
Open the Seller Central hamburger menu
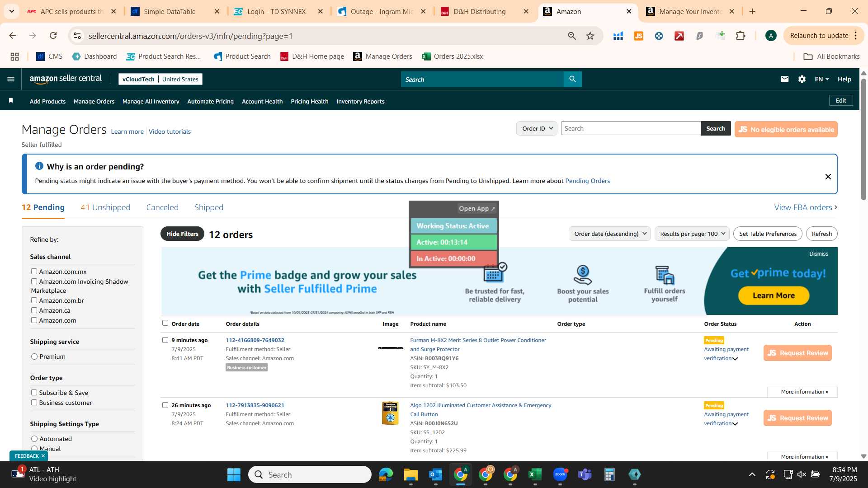[11, 79]
